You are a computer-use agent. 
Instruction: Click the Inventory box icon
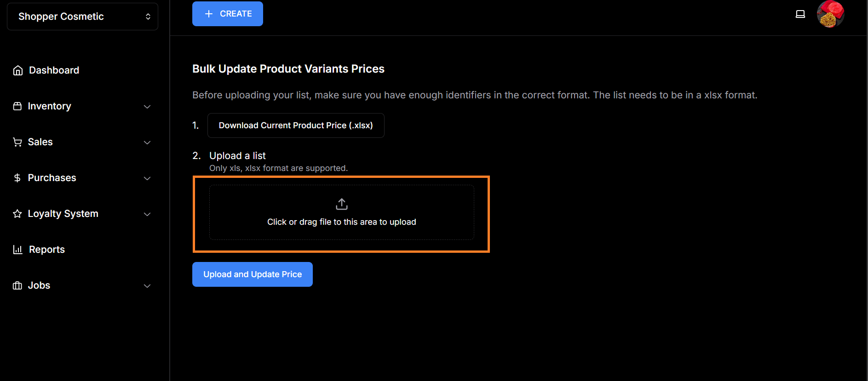17,106
